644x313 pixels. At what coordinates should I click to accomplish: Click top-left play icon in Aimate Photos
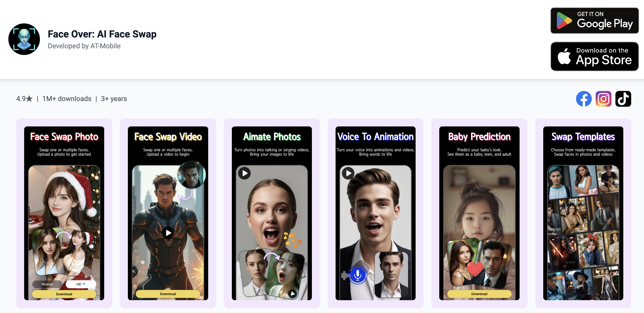244,173
